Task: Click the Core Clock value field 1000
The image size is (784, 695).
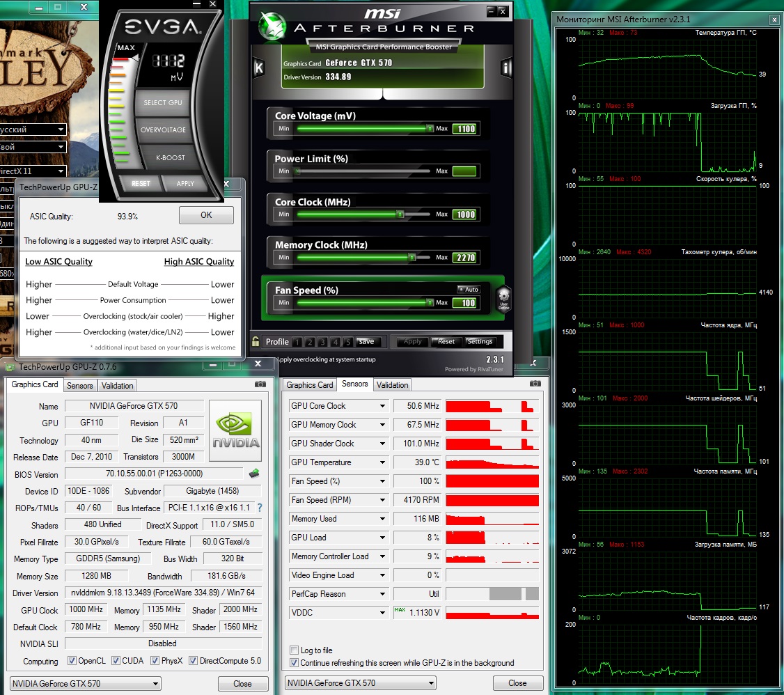Action: click(x=466, y=214)
